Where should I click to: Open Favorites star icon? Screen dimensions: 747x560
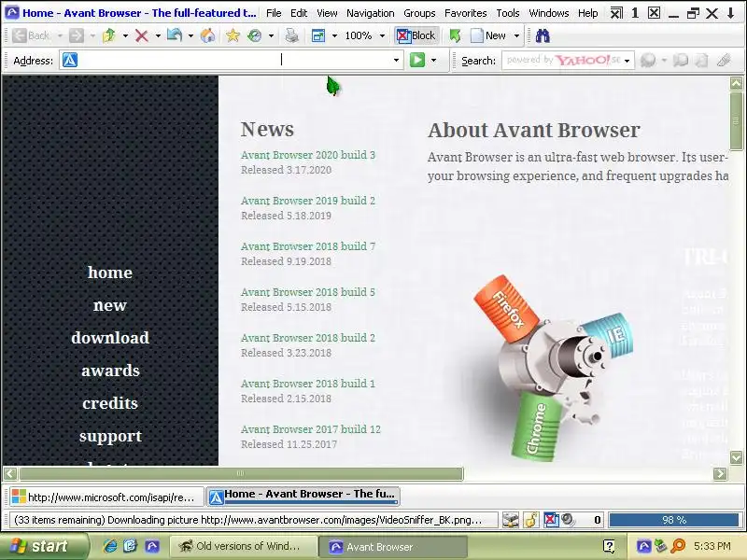[x=233, y=35]
